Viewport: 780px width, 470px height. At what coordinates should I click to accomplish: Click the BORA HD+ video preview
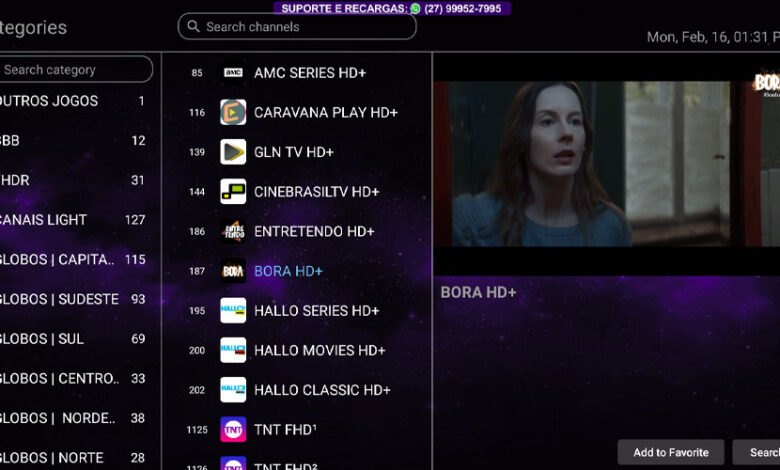[607, 164]
